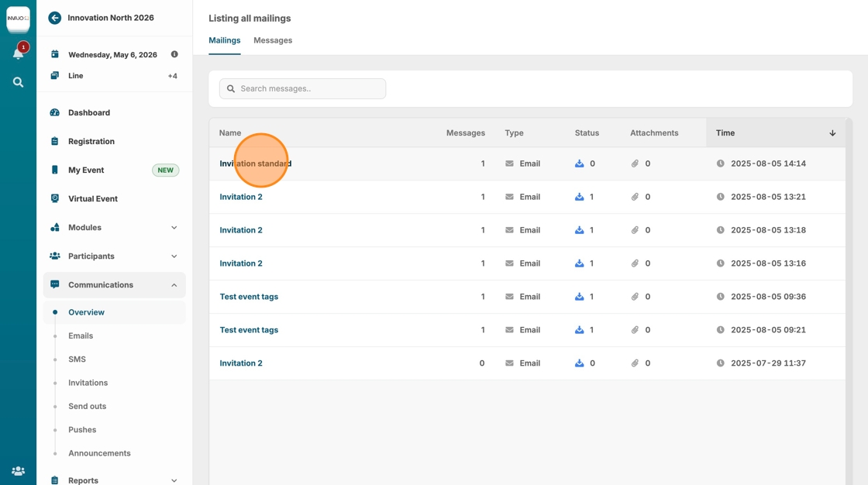Go back with the arrow beside Innovation North 2026
This screenshot has width=868, height=485.
(x=54, y=18)
